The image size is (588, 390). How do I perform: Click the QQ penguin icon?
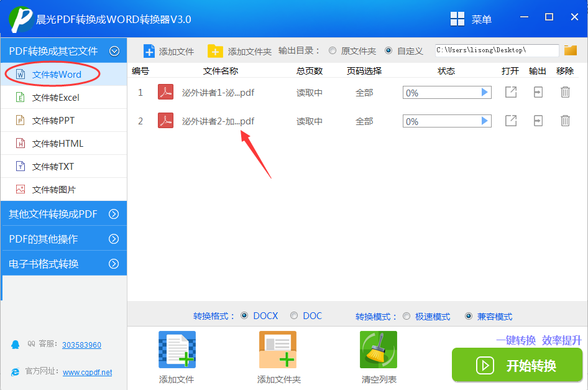(x=16, y=345)
